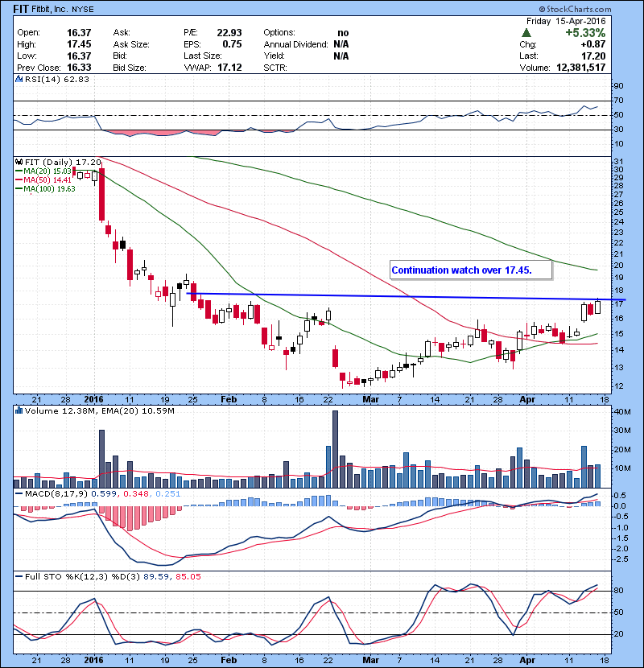The height and width of the screenshot is (668, 644).
Task: Click the MA(100) 19.63 legend entry
Action: (x=45, y=188)
